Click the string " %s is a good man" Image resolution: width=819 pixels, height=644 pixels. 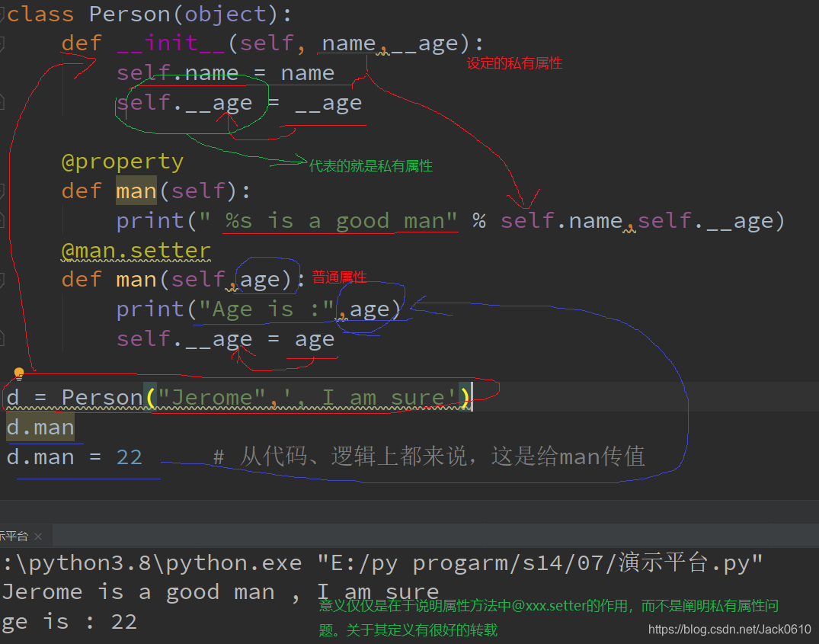pyautogui.click(x=328, y=221)
